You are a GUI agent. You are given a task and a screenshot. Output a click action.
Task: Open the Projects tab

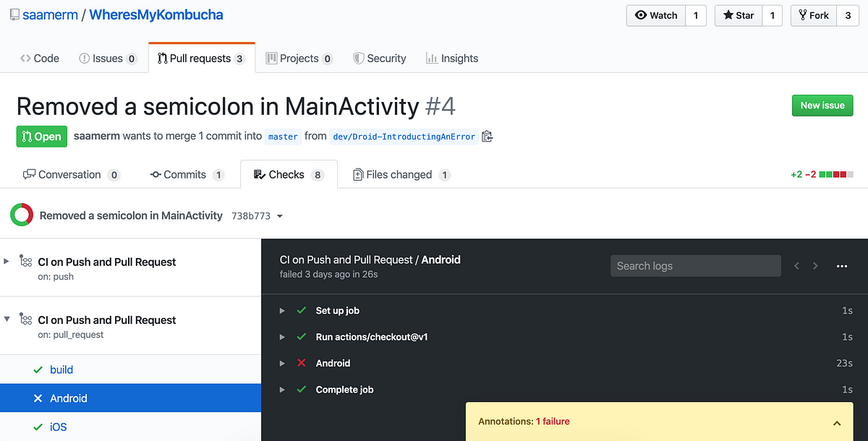point(299,59)
